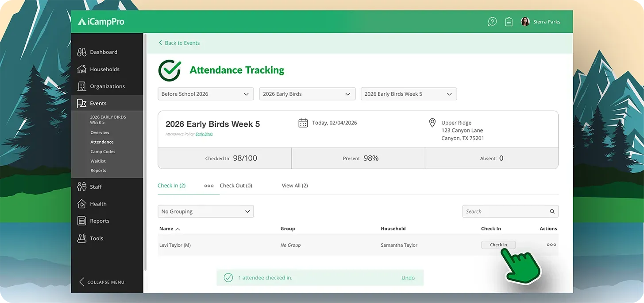Open the Before School 2026 dropdown
The height and width of the screenshot is (303, 644).
(205, 93)
